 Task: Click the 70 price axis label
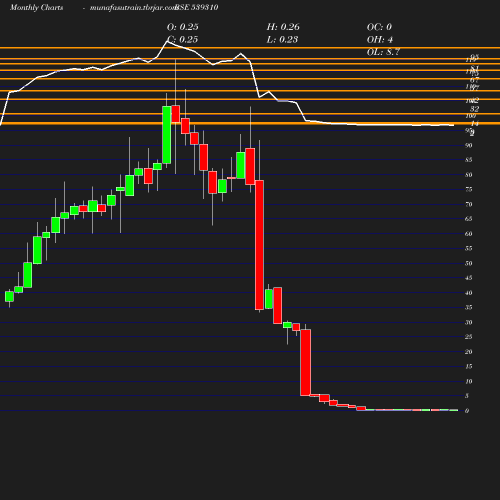tap(469, 204)
